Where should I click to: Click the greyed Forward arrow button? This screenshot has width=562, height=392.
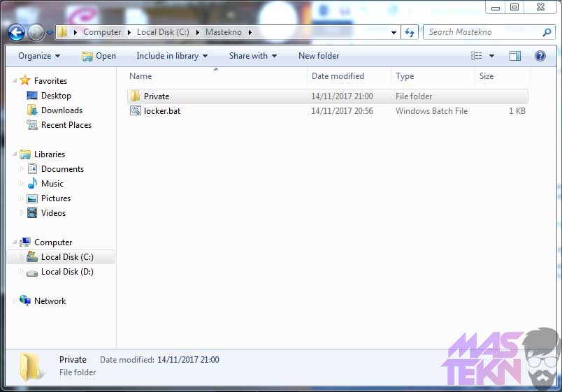point(36,33)
